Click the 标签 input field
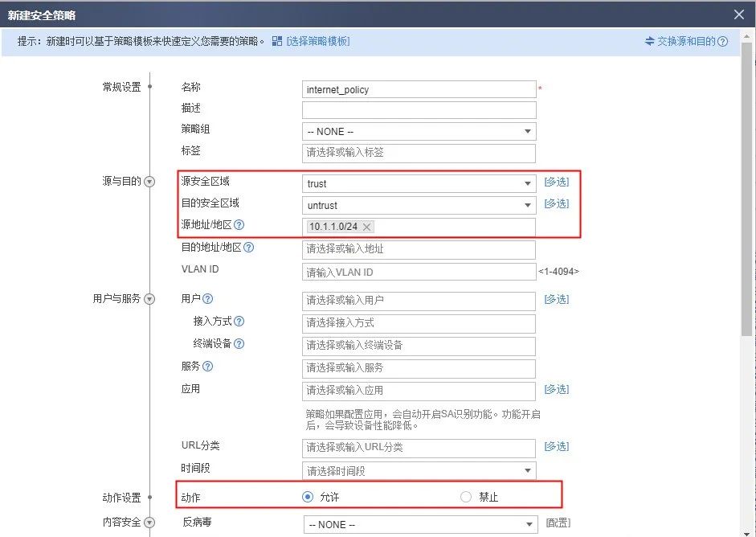 click(419, 154)
